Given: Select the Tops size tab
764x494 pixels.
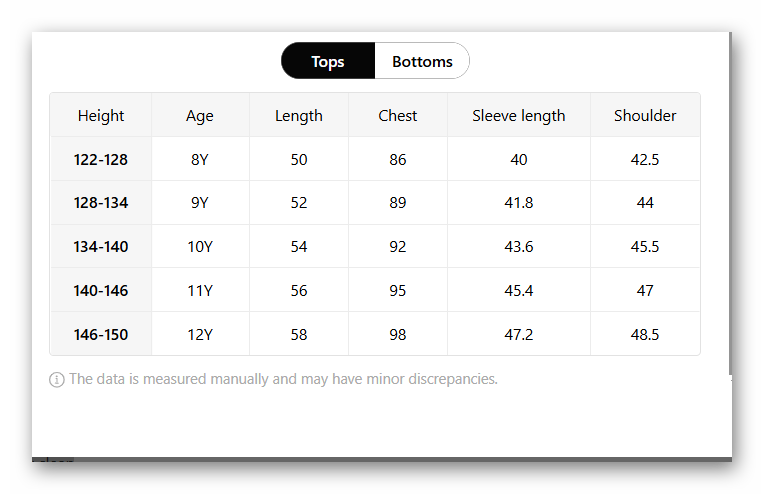Looking at the screenshot, I should [x=328, y=61].
